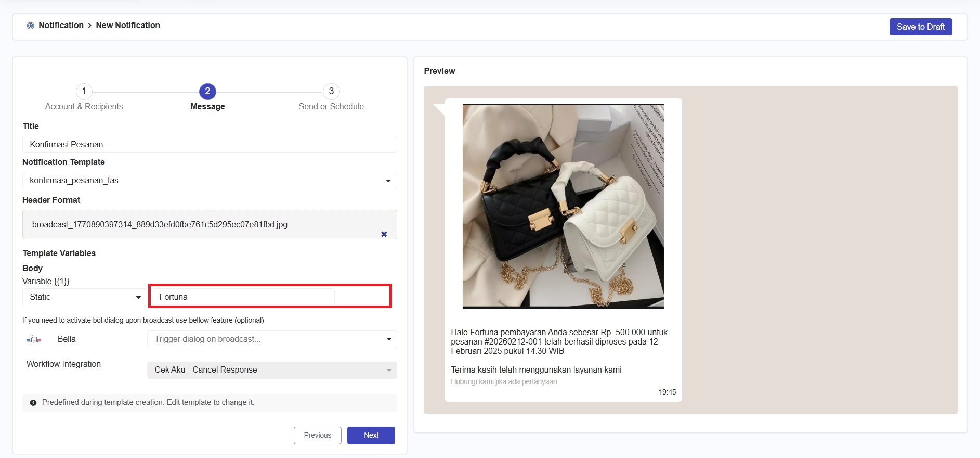Viewport: 980px width, 458px height.
Task: Click the Title field with Konfirmasi Pesanan
Action: tap(210, 145)
